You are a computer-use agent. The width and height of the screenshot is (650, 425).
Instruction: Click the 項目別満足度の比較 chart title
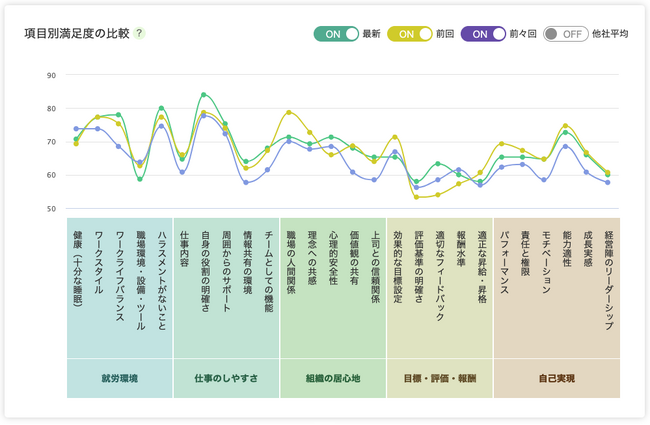pos(77,33)
